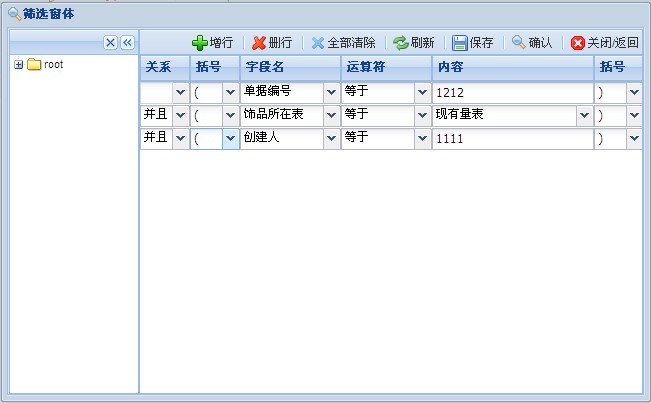Open right 括号 dropdown in 饰品所在表 row
Viewport: 651px width, 403px height.
(634, 115)
